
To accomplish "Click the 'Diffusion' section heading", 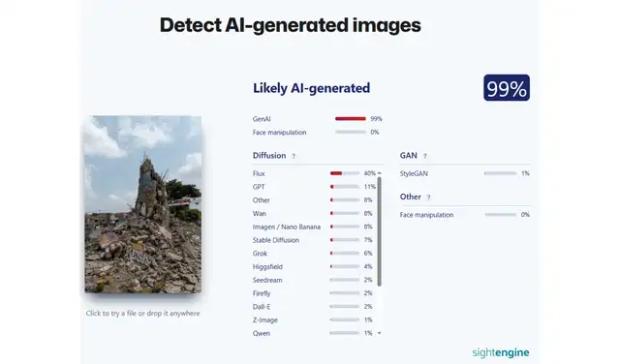I will (269, 155).
